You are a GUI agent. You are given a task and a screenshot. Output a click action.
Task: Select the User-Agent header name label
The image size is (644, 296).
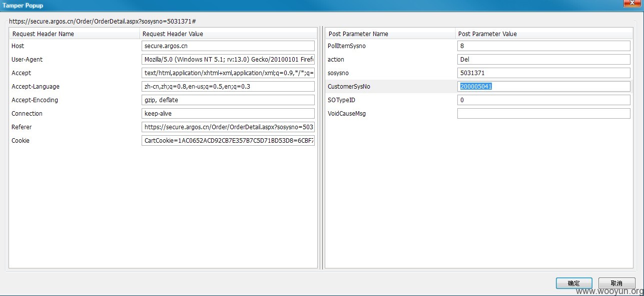27,60
